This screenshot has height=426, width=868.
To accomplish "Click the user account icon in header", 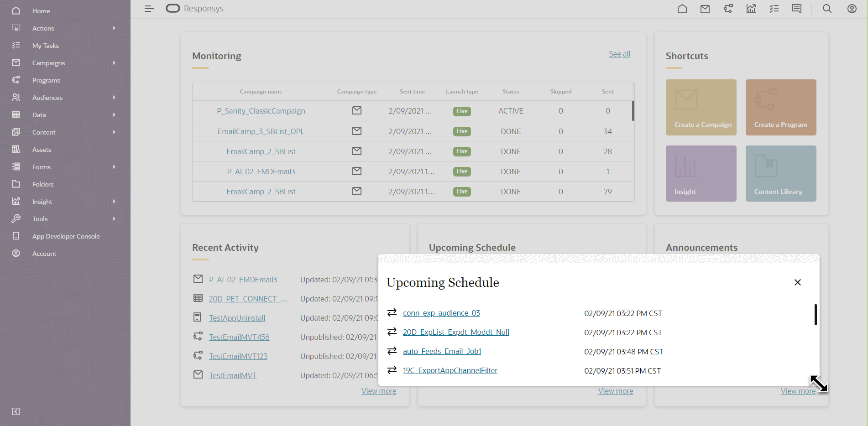I will tap(852, 9).
